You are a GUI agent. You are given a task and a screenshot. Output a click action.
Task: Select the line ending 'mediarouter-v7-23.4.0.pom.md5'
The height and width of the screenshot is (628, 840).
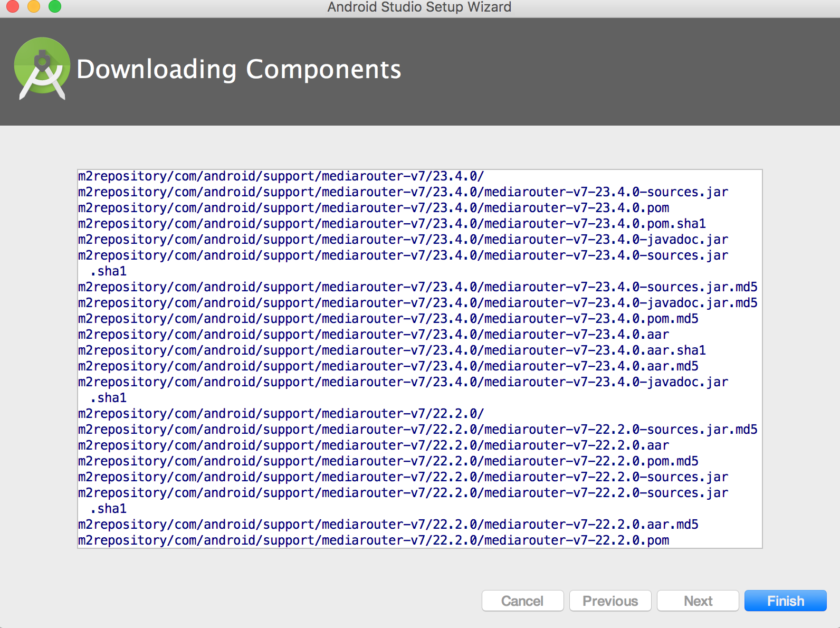(388, 319)
